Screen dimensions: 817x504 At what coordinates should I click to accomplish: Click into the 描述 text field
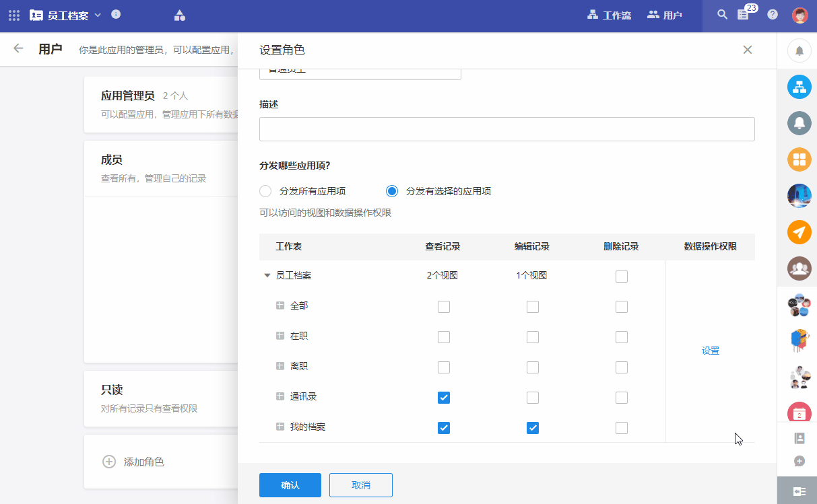click(x=506, y=129)
